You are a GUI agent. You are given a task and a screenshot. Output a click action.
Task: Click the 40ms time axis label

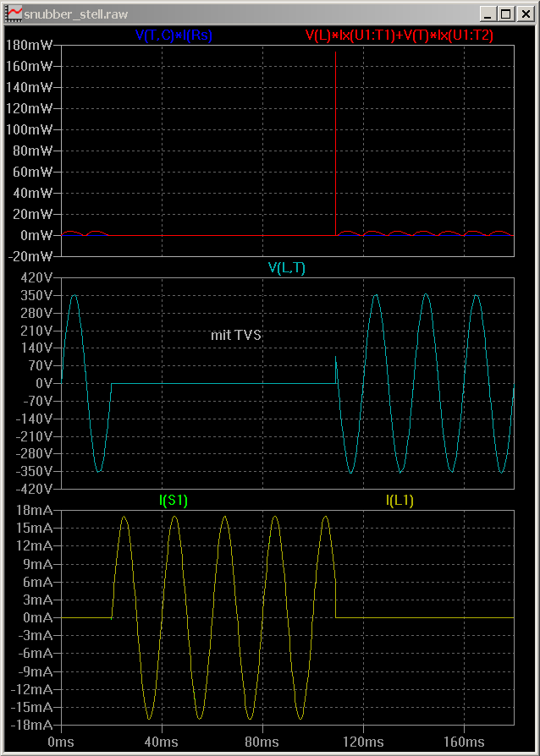[162, 741]
